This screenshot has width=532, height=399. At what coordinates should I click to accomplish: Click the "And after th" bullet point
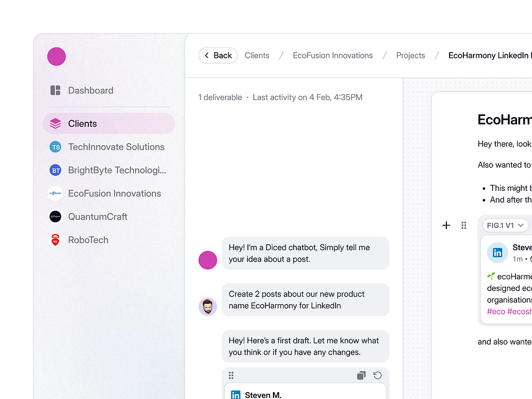point(511,200)
